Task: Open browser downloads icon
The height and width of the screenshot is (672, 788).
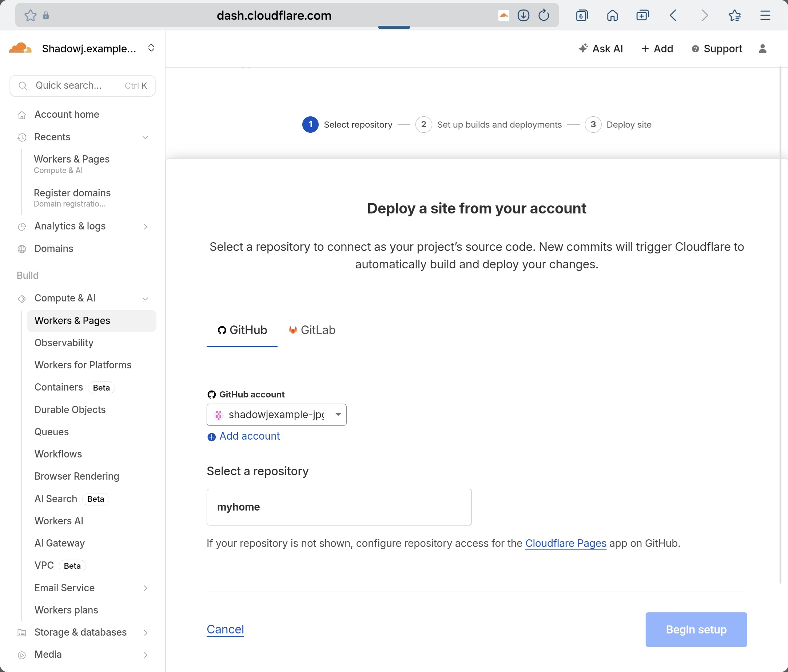Action: tap(523, 15)
